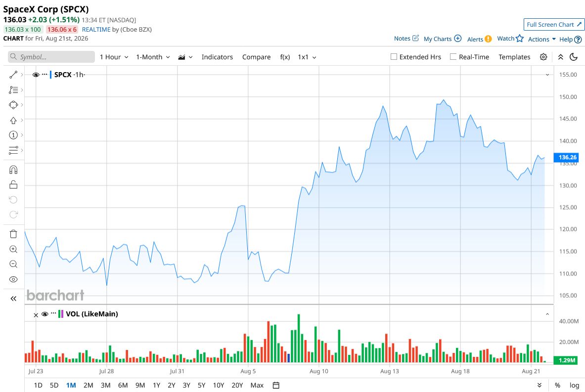Switch to dark mode moon icon
585x392 pixels.
[x=574, y=57]
